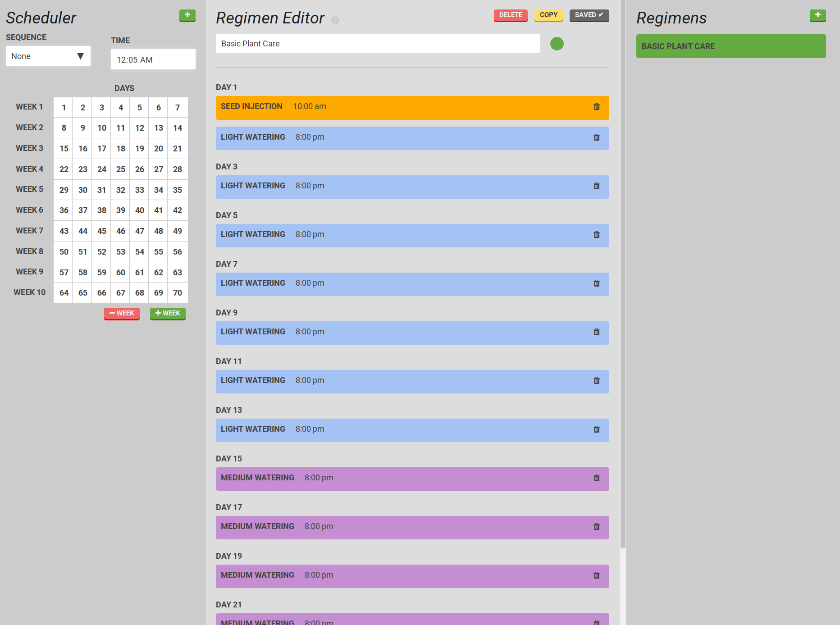Image resolution: width=840 pixels, height=625 pixels.
Task: Click the regimen name input field
Action: pyautogui.click(x=378, y=44)
